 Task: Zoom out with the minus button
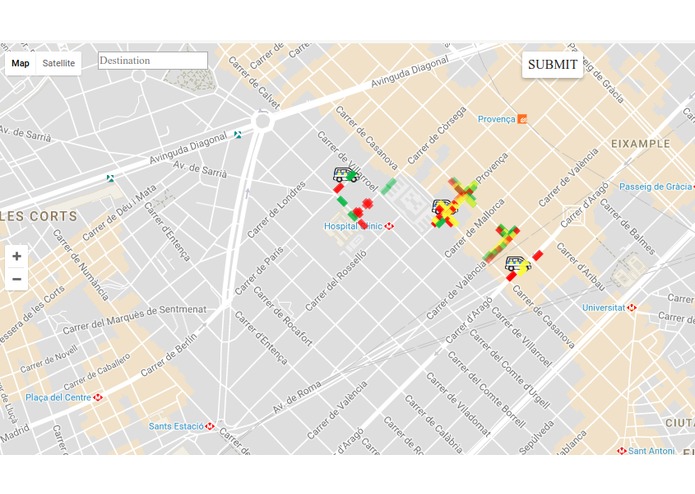17,279
